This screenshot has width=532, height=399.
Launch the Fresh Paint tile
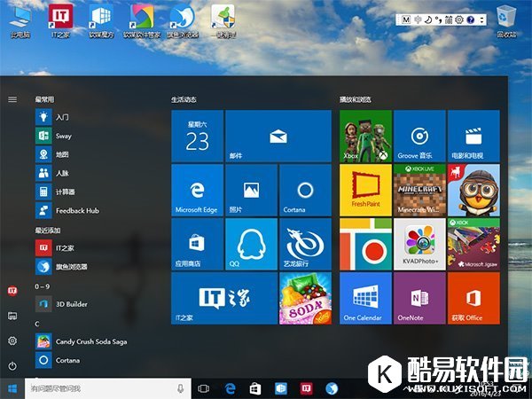coord(365,190)
